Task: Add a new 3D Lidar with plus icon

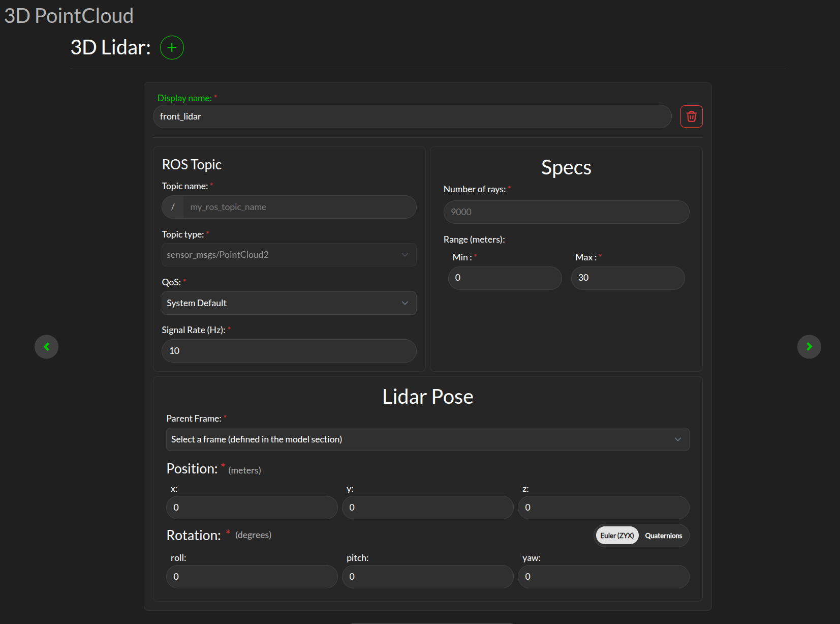Action: point(172,48)
